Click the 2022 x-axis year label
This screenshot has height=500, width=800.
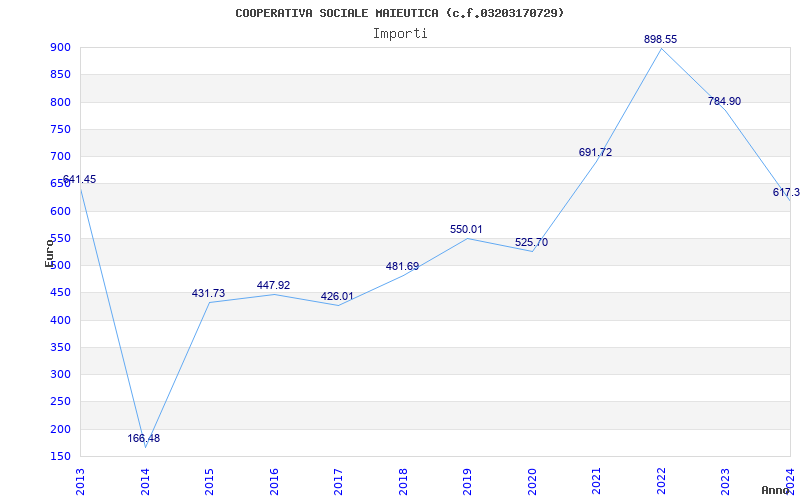661,481
